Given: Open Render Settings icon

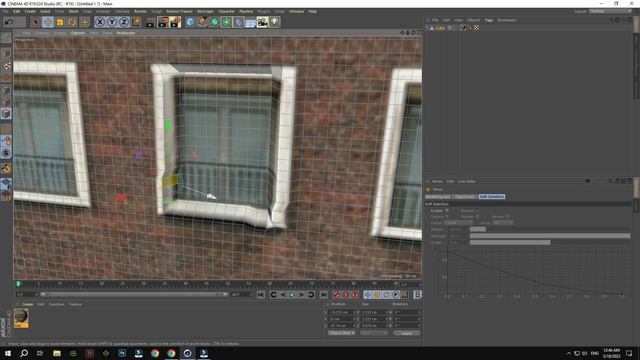Looking at the screenshot, I should [176, 22].
